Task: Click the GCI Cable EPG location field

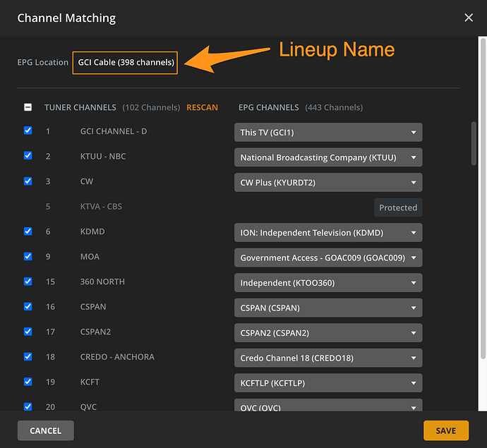Action: coord(126,62)
